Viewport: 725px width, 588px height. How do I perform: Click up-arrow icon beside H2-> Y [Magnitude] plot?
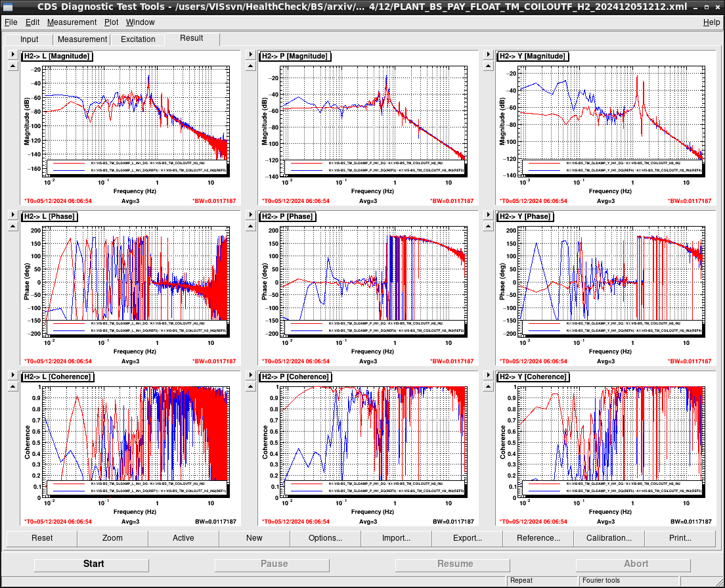click(489, 66)
